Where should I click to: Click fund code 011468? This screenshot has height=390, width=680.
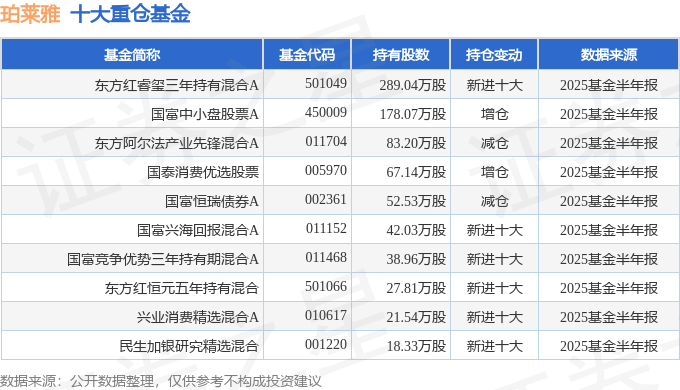[x=326, y=258]
